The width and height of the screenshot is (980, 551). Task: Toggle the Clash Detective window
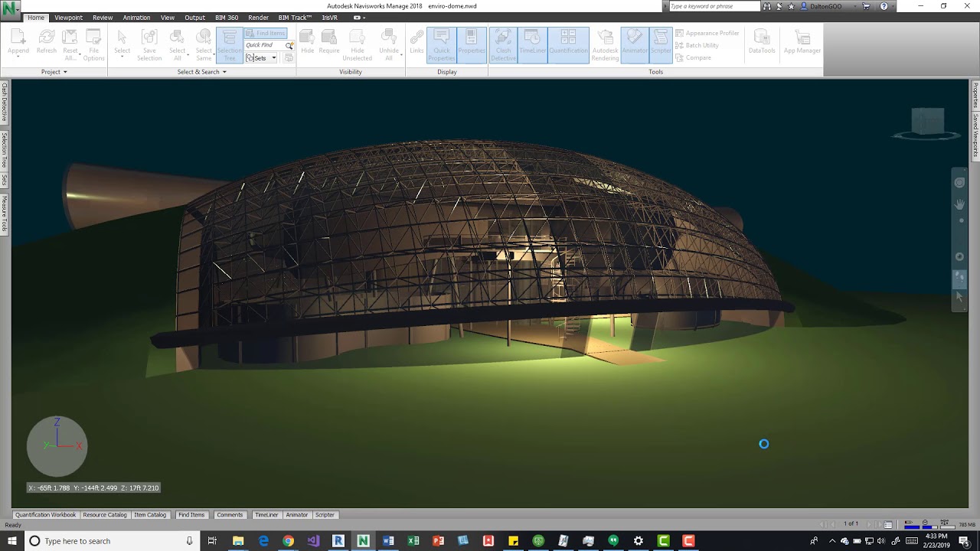[x=503, y=46]
